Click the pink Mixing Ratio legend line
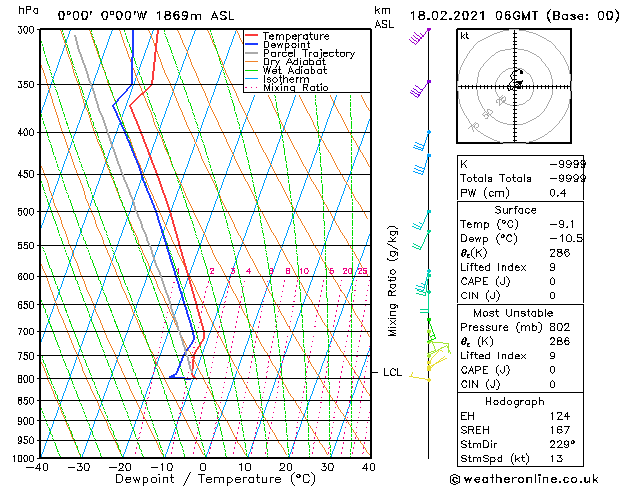629x486 pixels. tap(251, 87)
